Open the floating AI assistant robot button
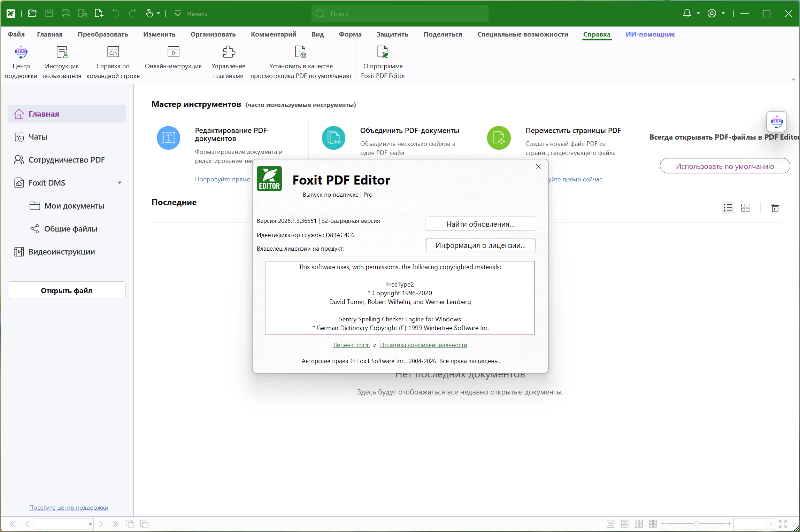 pos(777,122)
